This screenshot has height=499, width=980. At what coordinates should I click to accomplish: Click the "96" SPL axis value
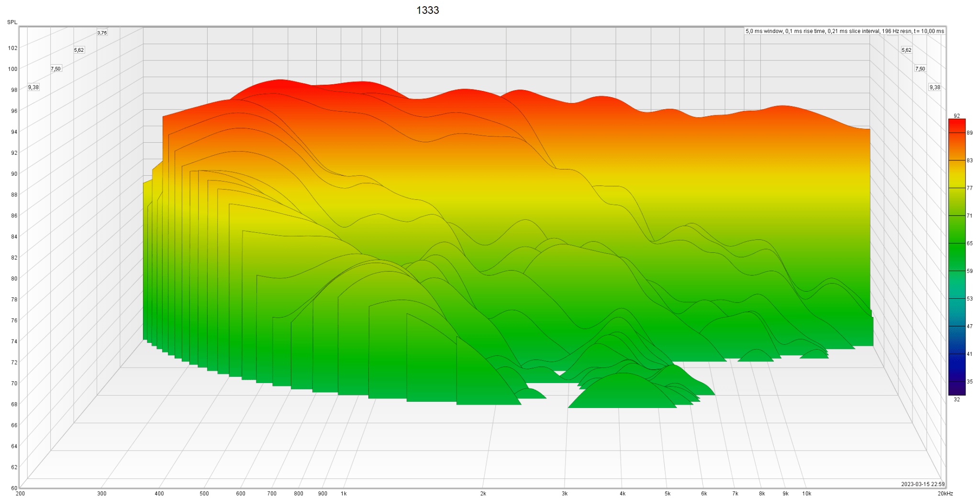coord(14,111)
